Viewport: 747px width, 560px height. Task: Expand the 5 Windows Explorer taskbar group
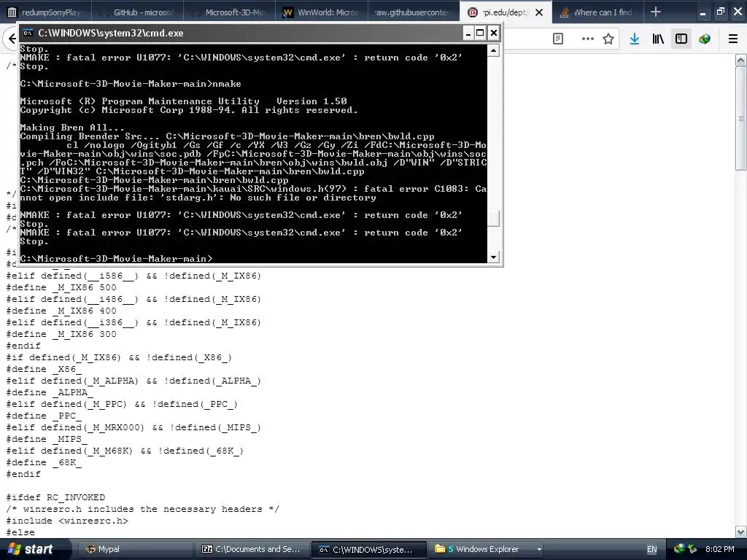tap(487, 549)
